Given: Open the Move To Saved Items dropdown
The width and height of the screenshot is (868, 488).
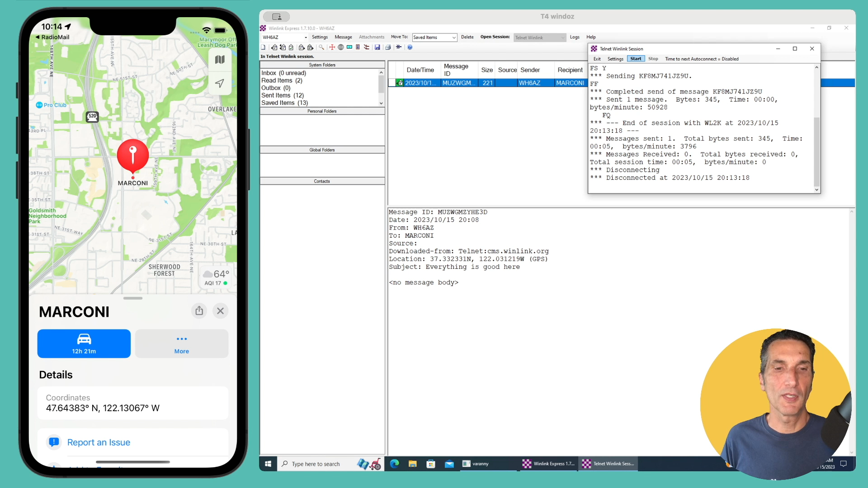Looking at the screenshot, I should [454, 38].
